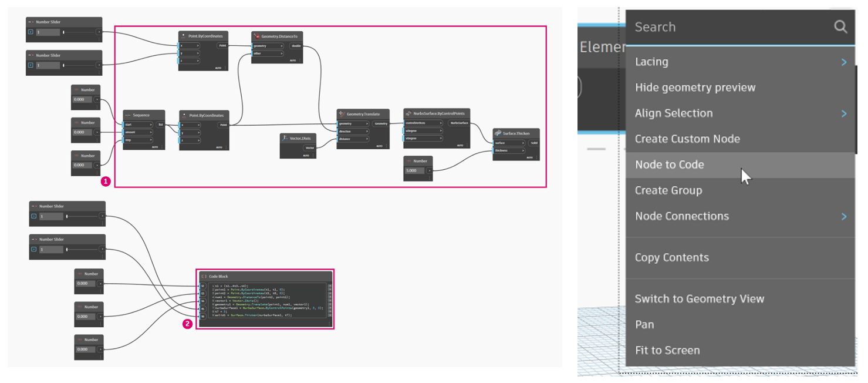Click the Geometry.DistanceTo node icon
Viewport: 868px width, 383px height.
256,36
